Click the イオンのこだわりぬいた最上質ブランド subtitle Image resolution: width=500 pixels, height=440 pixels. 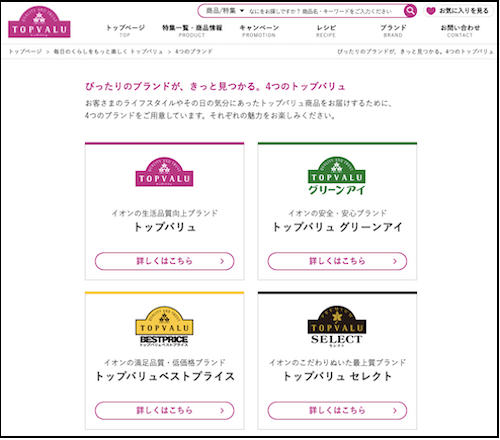337,362
